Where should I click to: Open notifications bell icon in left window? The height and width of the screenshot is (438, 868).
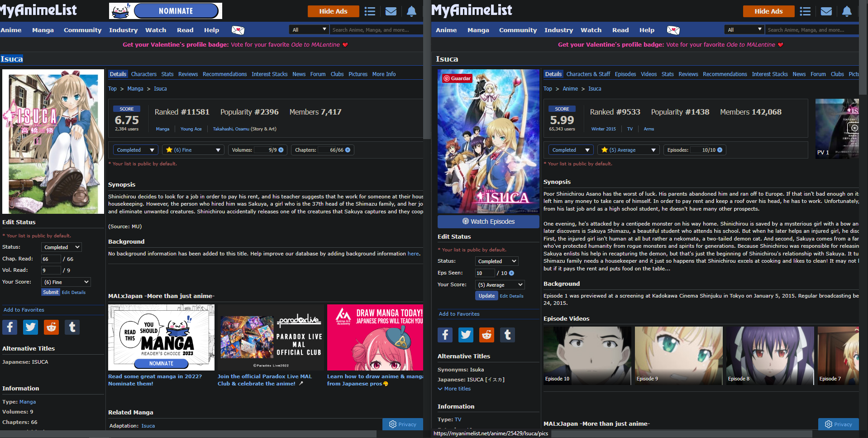coord(411,11)
